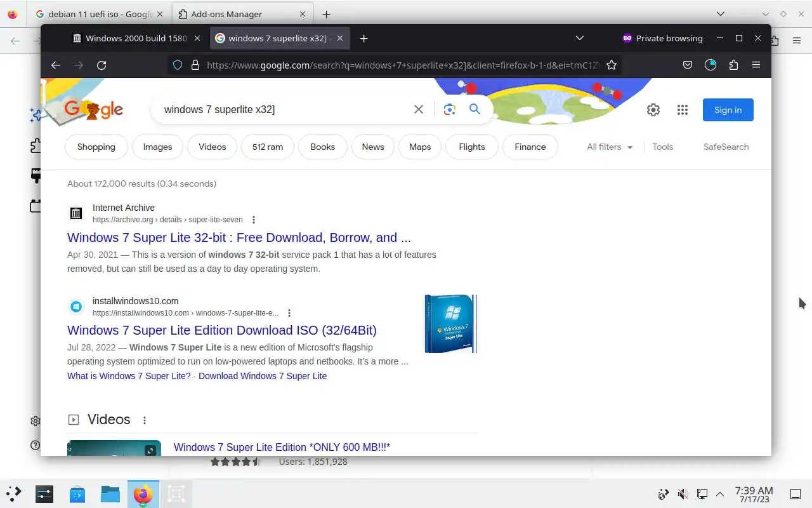Go back in private browsing window
This screenshot has height=508, width=812.
[56, 65]
